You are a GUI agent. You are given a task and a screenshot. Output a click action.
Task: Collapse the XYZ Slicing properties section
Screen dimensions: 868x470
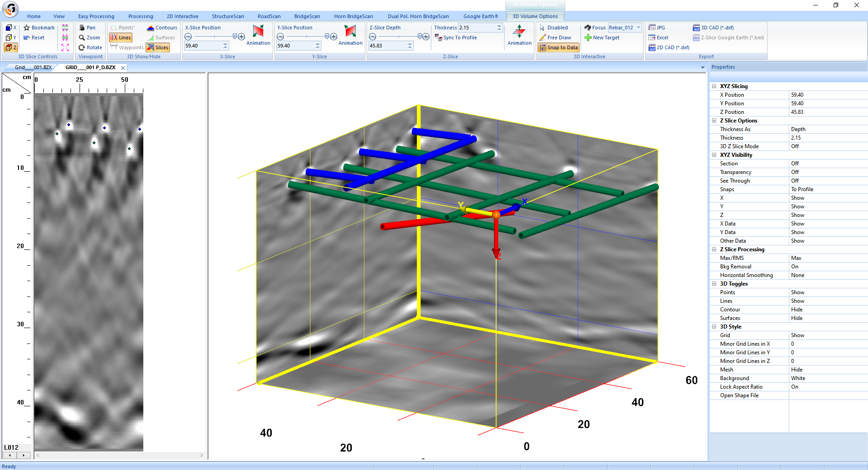click(x=713, y=86)
